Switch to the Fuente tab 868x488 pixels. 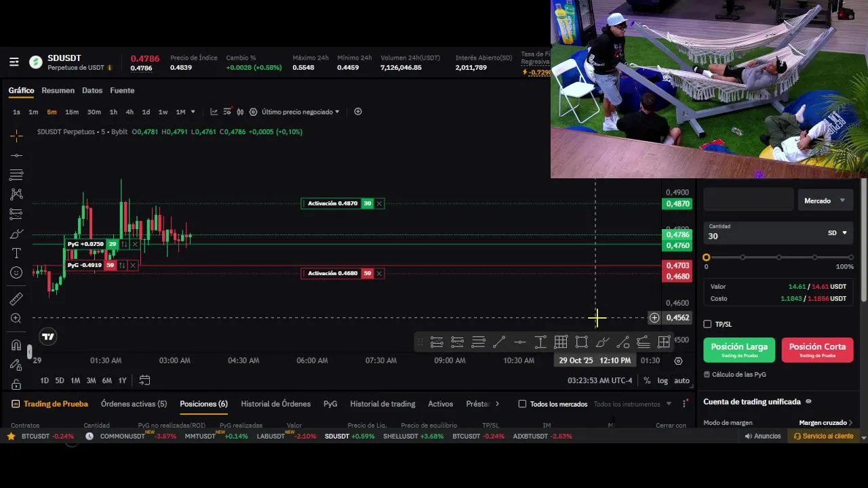(x=122, y=90)
